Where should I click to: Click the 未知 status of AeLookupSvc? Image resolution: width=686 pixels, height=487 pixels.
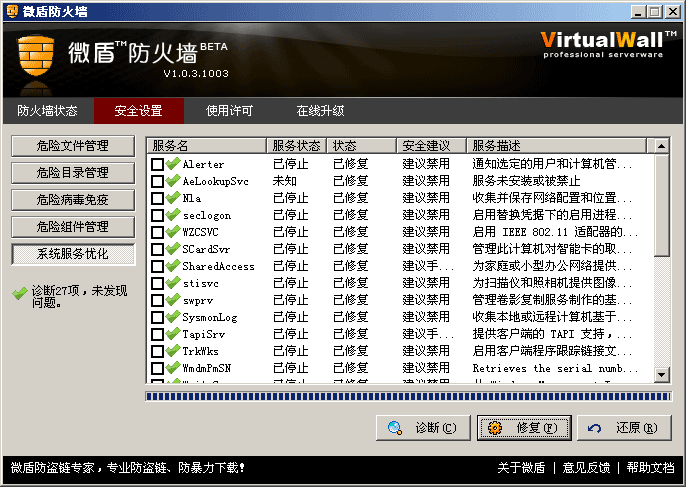point(285,181)
